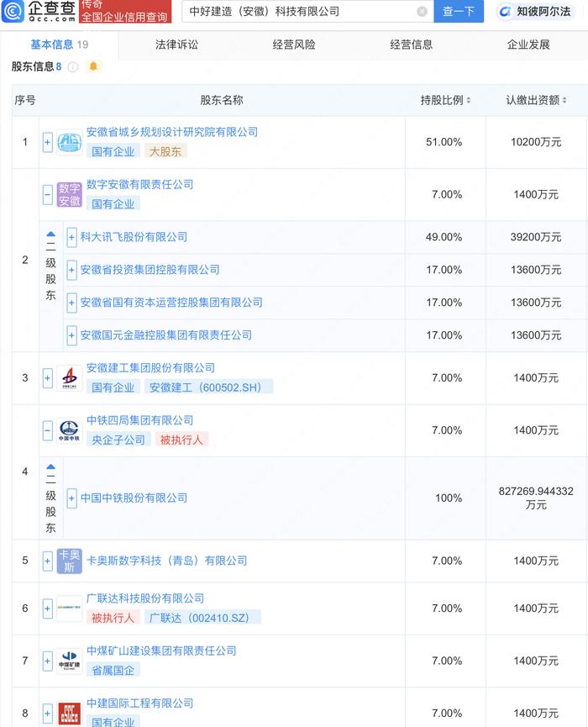Open 安徽省城乡规划设计研究院 company logo
The height and width of the screenshot is (727, 588).
[69, 142]
